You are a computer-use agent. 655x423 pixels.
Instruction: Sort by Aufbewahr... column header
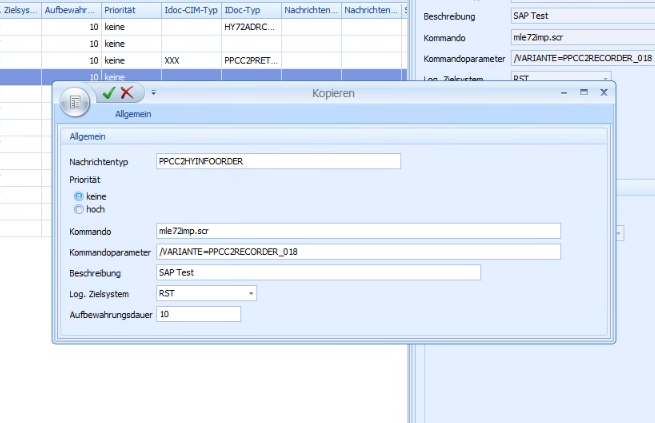71,10
